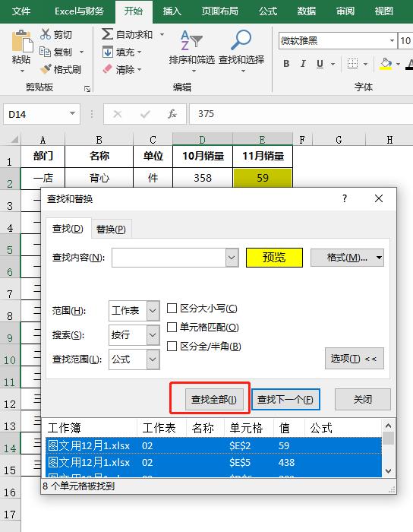This screenshot has height=532, width=413.
Task: Click the formula bar cancel X icon
Action: (x=118, y=114)
